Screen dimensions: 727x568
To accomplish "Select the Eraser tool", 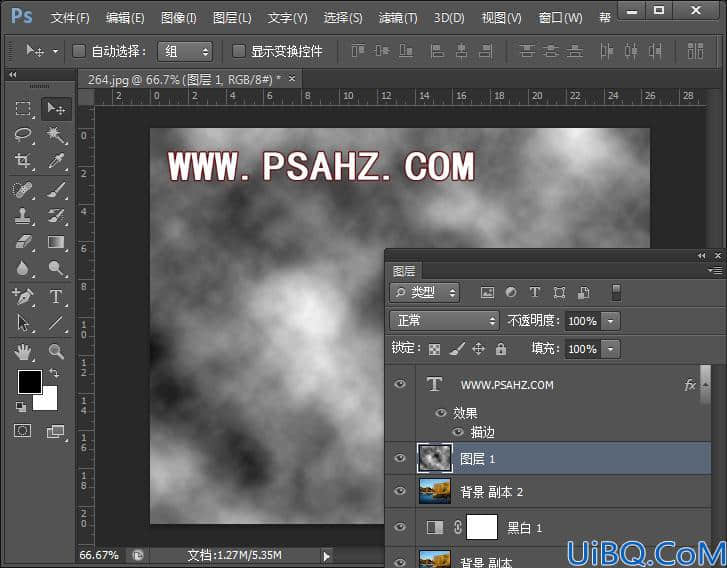I will pyautogui.click(x=23, y=242).
